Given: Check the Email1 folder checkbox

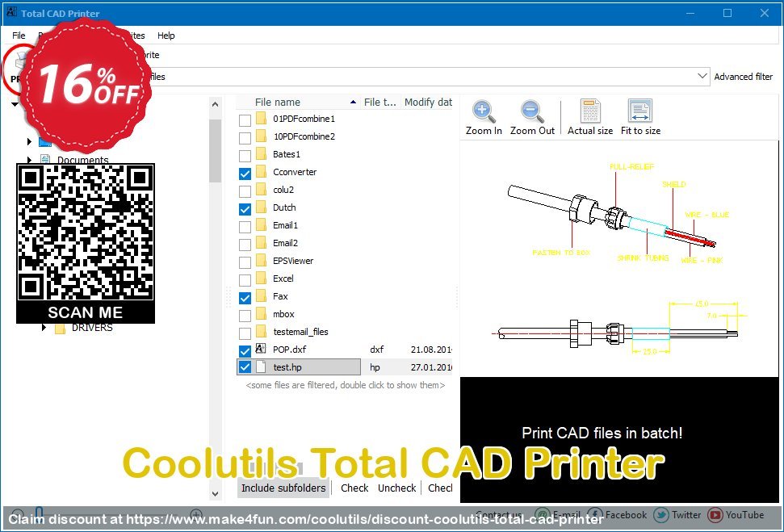Looking at the screenshot, I should pyautogui.click(x=245, y=227).
